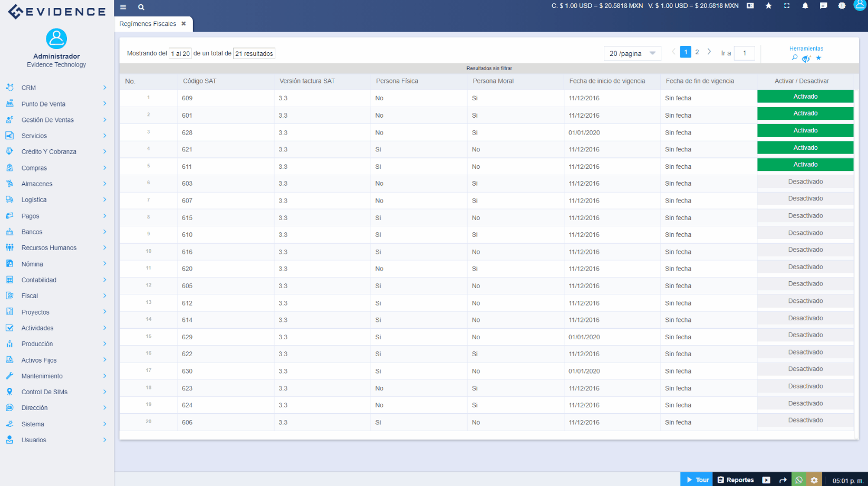Click the Herramientas search magnifier icon
This screenshot has height=486, width=868.
pyautogui.click(x=795, y=58)
